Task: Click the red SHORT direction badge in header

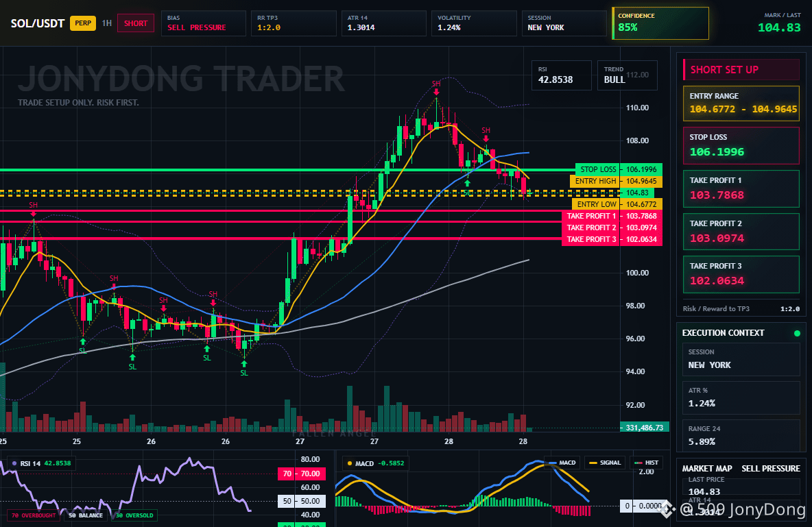Action: (x=136, y=23)
